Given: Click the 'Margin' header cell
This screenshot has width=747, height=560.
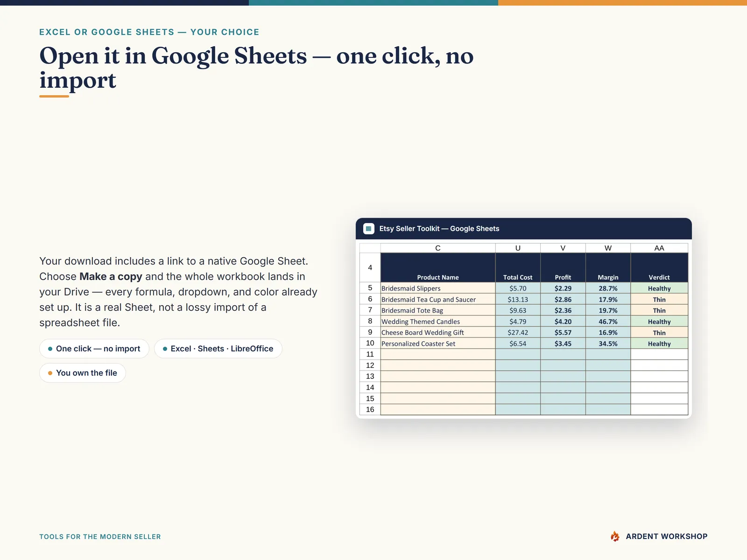Looking at the screenshot, I should click(608, 267).
